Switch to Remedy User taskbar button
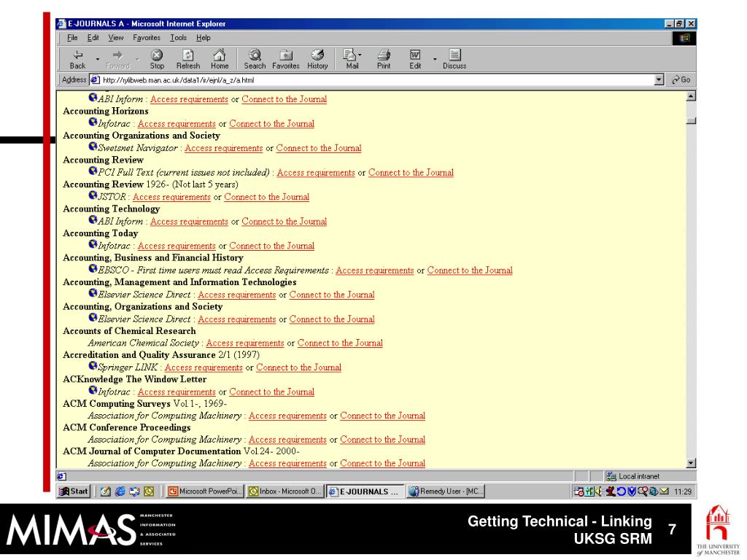 (x=446, y=491)
